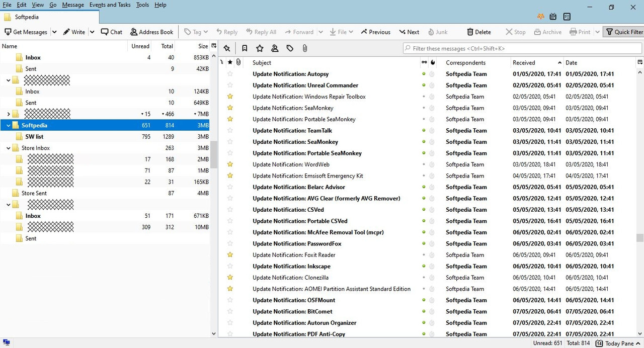Filter messages that have tags
Image resolution: width=644 pixels, height=348 pixels.
(290, 48)
